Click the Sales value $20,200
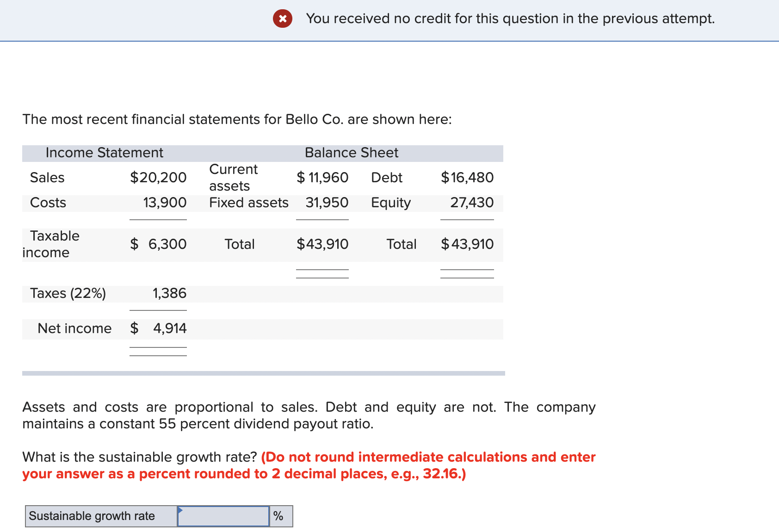This screenshot has height=532, width=779. [158, 177]
